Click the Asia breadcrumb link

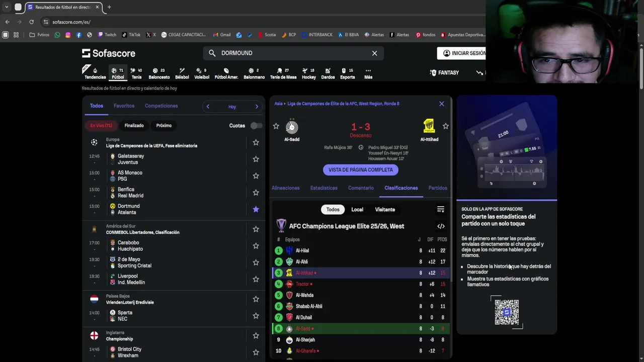278,104
